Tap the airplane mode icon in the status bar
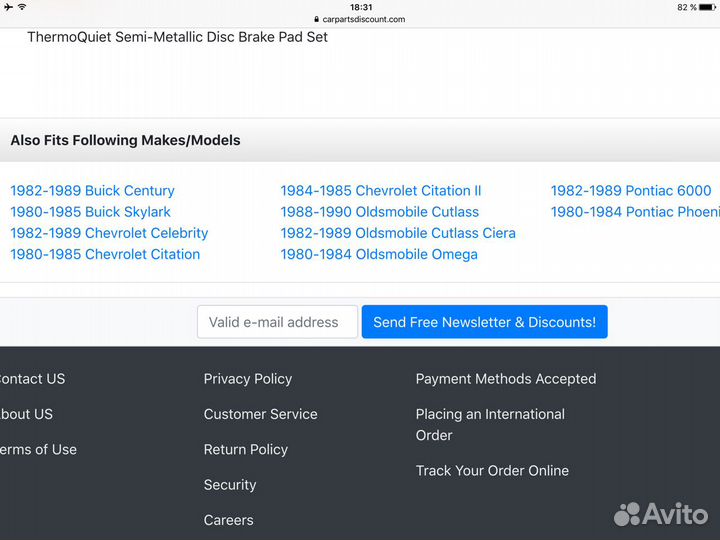Image resolution: width=720 pixels, height=540 pixels. point(8,7)
